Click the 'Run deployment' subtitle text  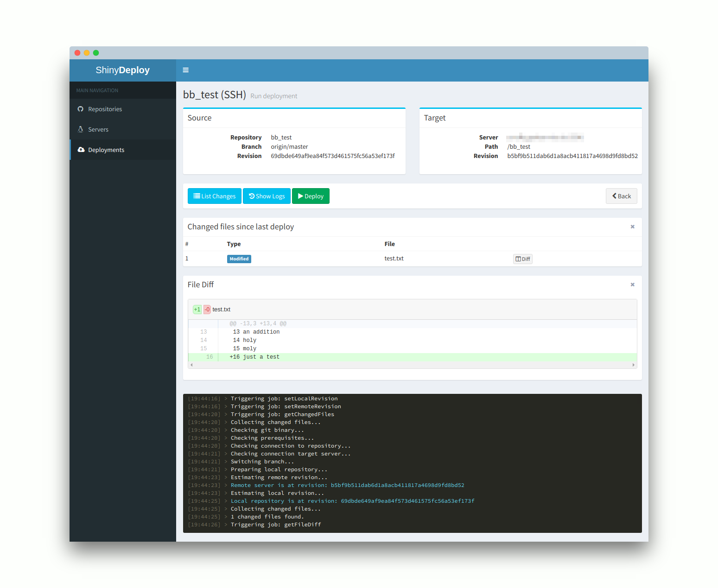[x=274, y=96]
